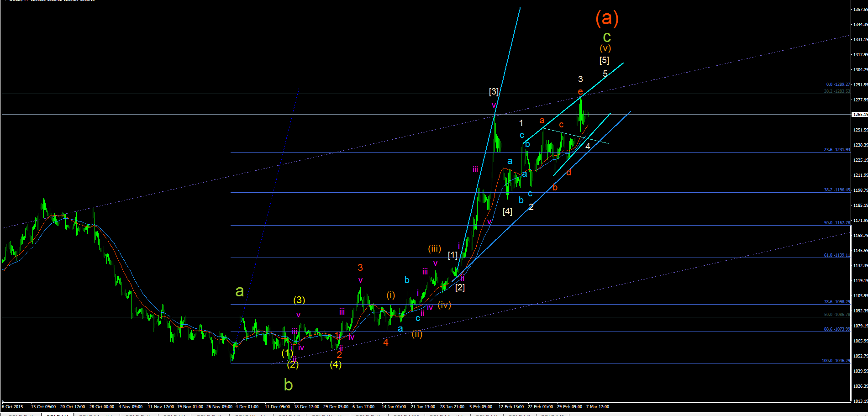Click '5 Feb 05:00' on the time axis

point(481,406)
